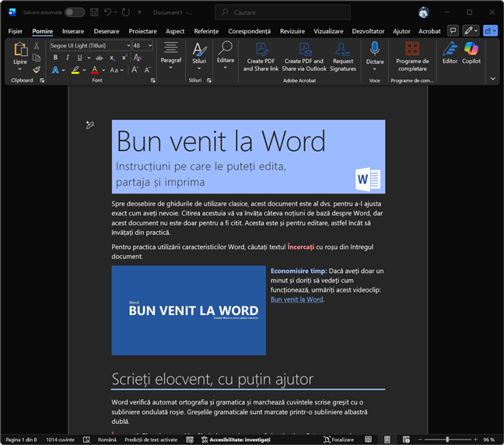Click Create PDF and Share via Outlook
This screenshot has height=445, width=504.
pyautogui.click(x=304, y=57)
